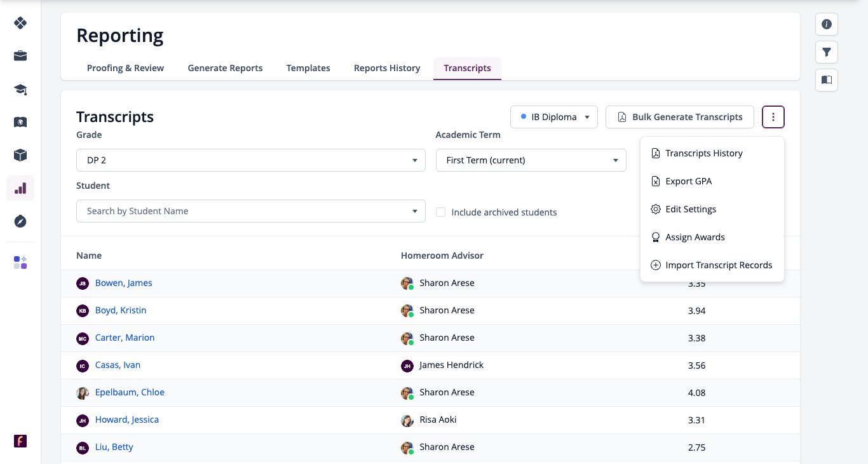The image size is (868, 464).
Task: Click the info icon on right panel
Action: tap(827, 24)
